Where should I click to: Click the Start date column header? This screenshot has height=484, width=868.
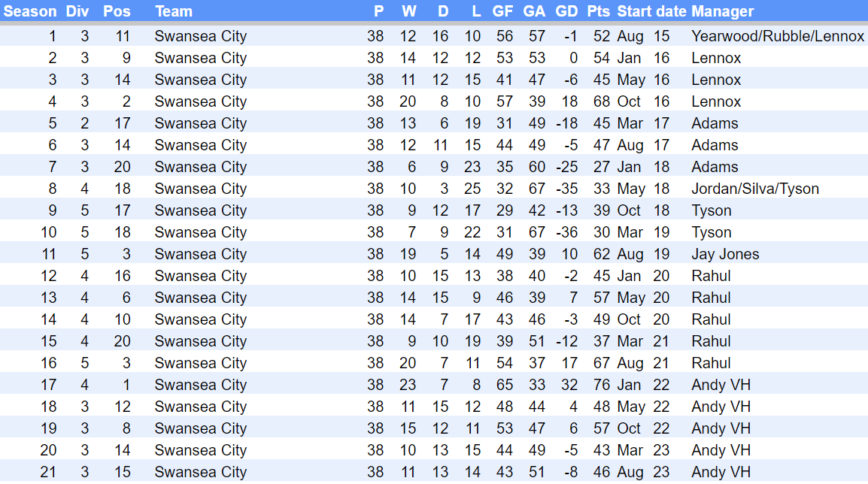coord(651,11)
